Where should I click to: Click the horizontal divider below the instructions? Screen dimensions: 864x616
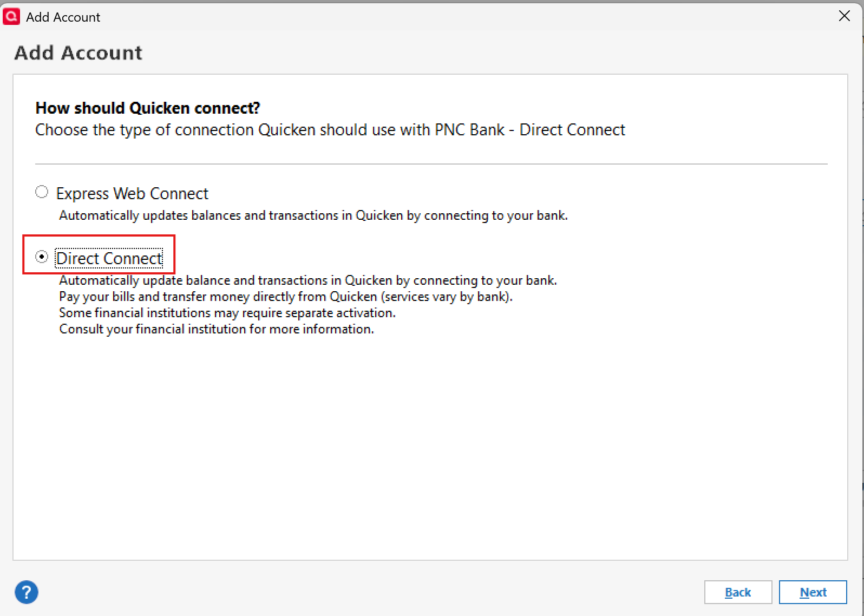click(x=431, y=163)
